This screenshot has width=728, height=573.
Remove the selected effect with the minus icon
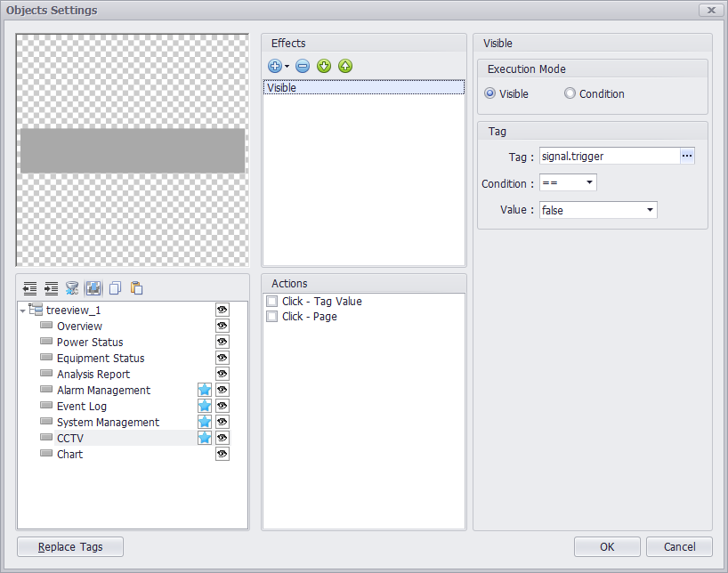[303, 67]
